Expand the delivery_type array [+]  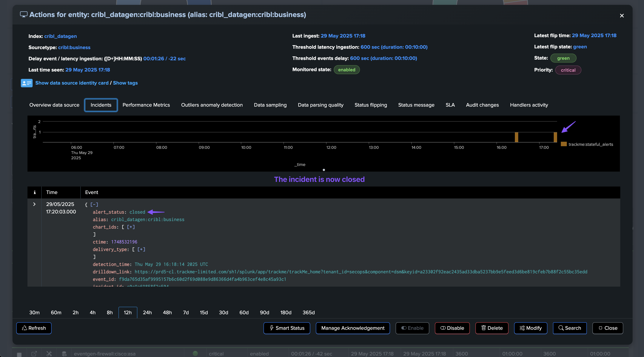[141, 249]
